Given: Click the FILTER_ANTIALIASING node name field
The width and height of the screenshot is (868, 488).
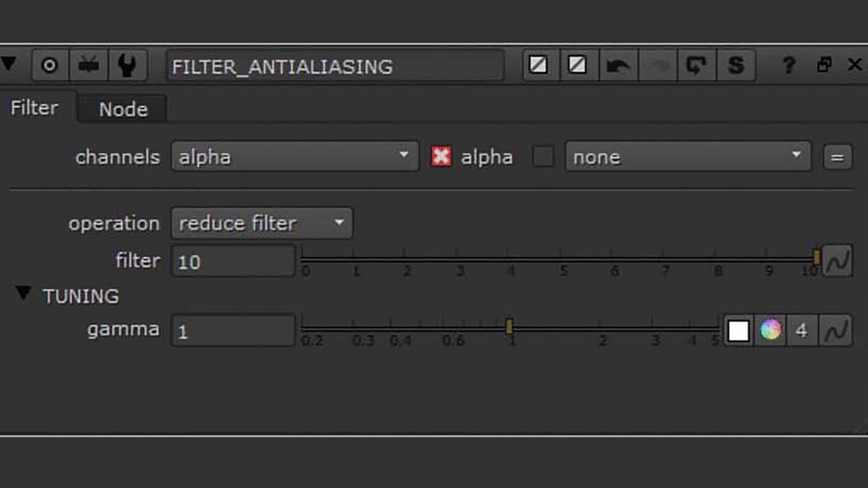Looking at the screenshot, I should 335,67.
